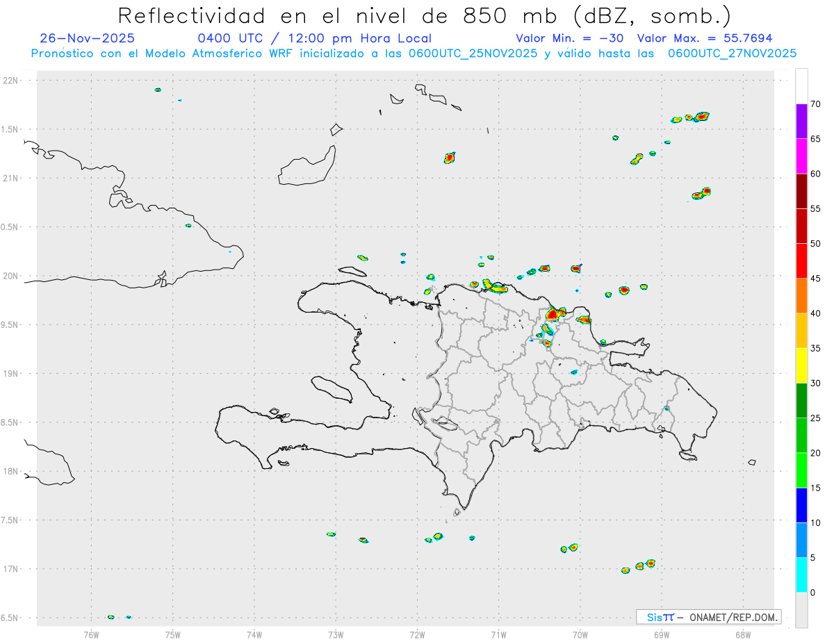Click the time '0400 UTC / 12:00 pm Hora Local'
Screen dimensions: 834x644
315,39
